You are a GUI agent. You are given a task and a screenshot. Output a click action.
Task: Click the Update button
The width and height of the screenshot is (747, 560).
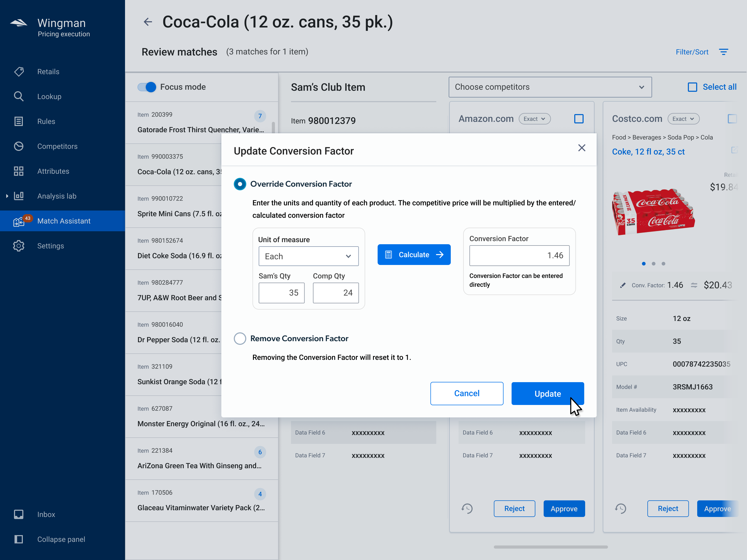click(548, 393)
